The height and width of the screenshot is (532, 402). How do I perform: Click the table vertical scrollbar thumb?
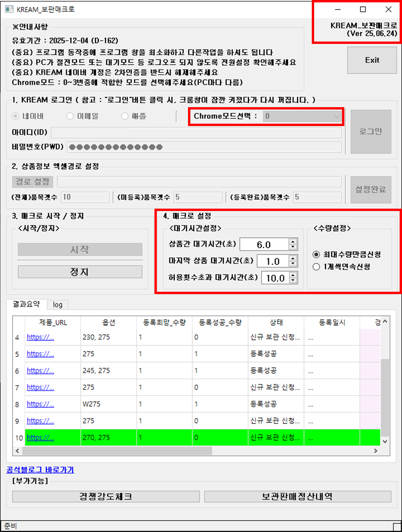pos(385,398)
